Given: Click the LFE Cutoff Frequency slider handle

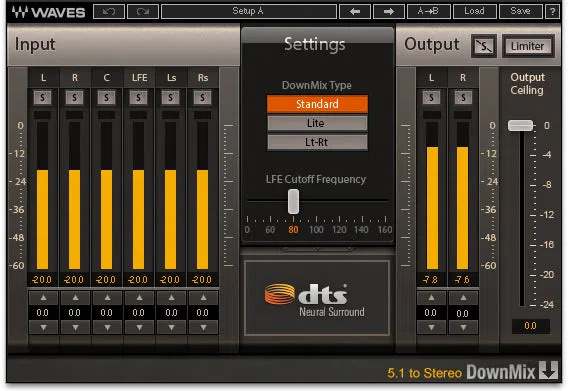Looking at the screenshot, I should tap(293, 201).
